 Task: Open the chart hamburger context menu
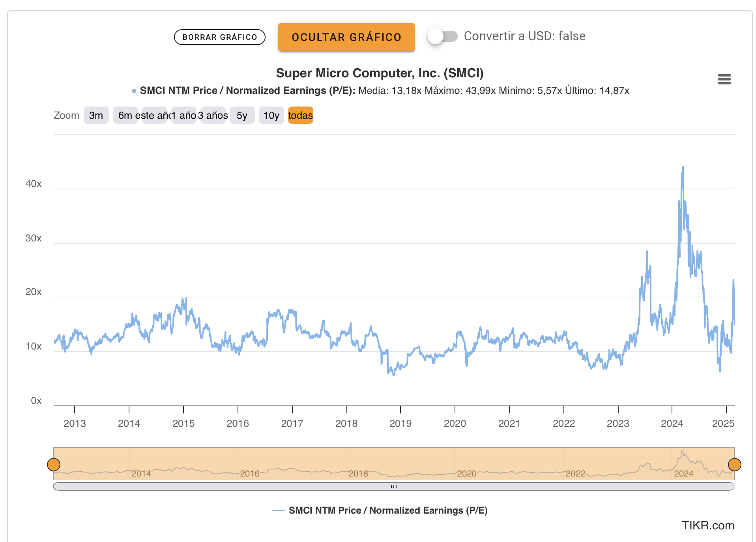click(x=724, y=79)
